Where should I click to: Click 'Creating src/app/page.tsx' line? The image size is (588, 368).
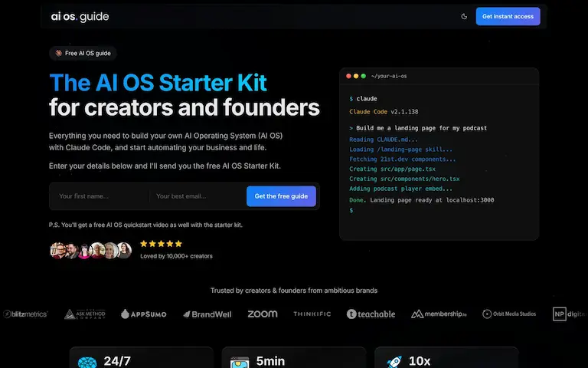click(392, 169)
